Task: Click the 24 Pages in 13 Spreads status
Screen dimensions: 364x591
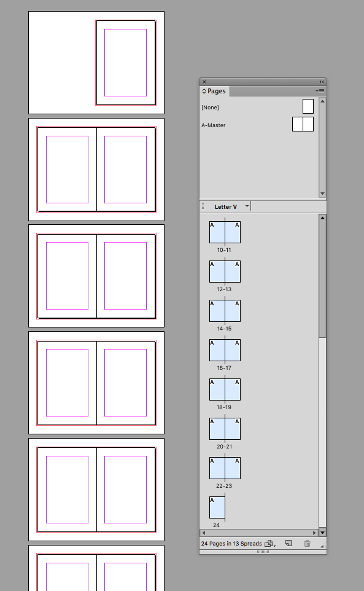Action: [231, 544]
